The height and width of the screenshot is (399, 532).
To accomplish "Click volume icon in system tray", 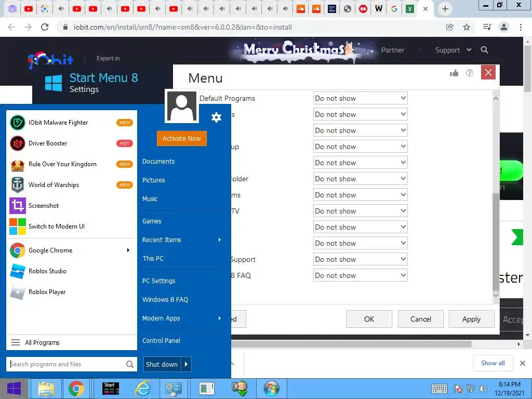I will click(x=483, y=389).
